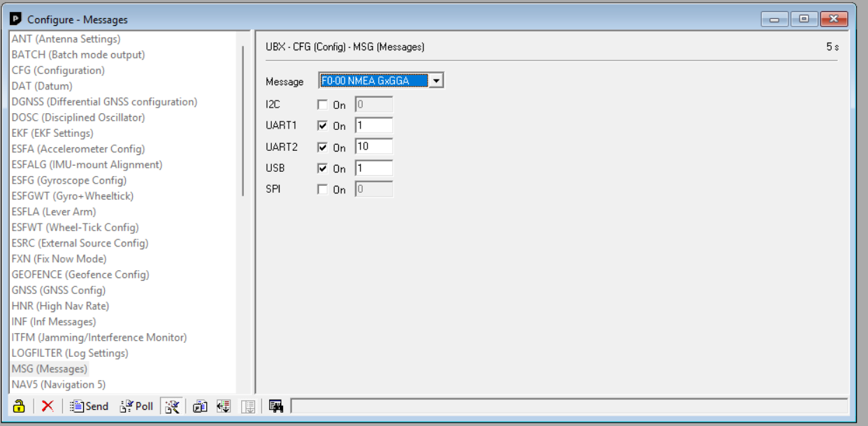
Task: Open NAV5 (Navigation 5) configuration
Action: pyautogui.click(x=53, y=385)
